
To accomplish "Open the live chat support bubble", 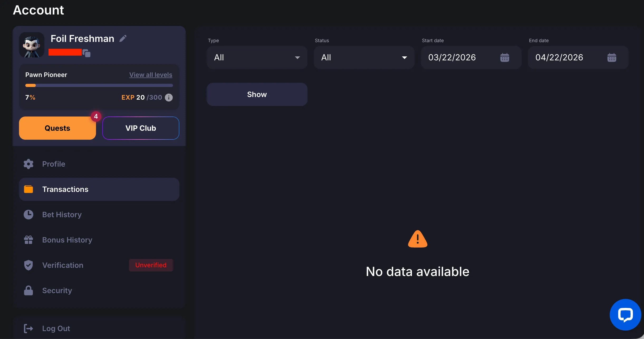I will (625, 314).
